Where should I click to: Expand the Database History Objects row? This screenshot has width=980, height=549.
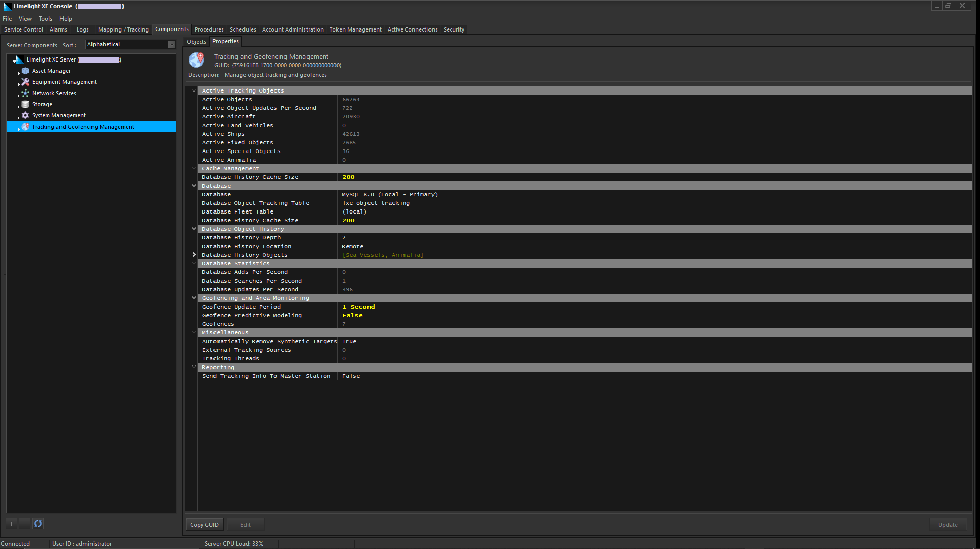point(194,255)
